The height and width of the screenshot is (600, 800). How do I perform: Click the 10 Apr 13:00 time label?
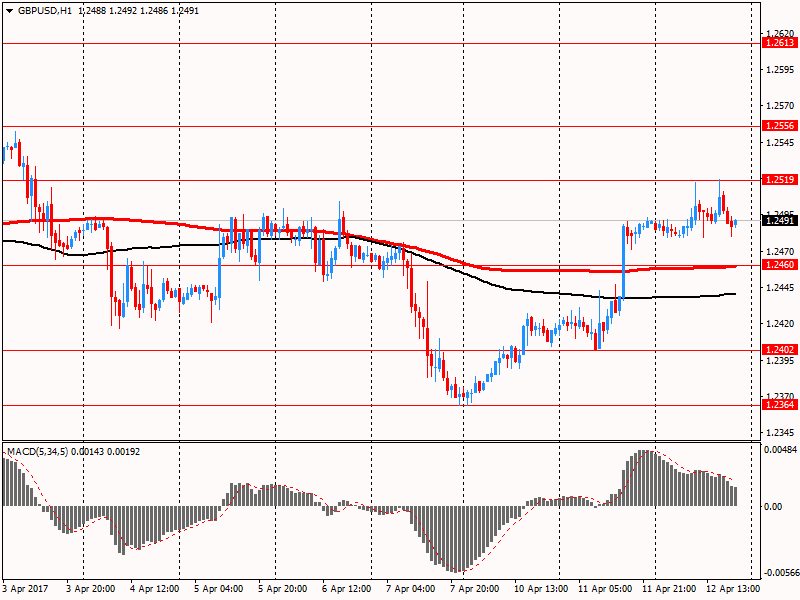[x=540, y=589]
